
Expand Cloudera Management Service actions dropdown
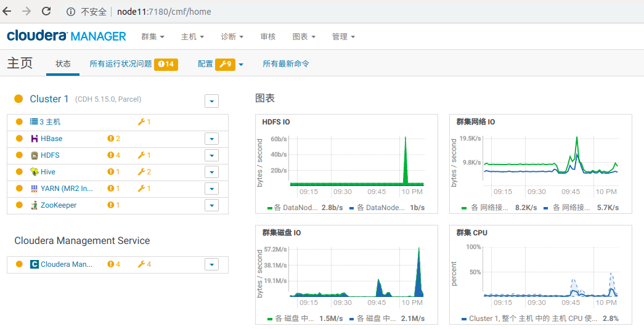point(211,264)
